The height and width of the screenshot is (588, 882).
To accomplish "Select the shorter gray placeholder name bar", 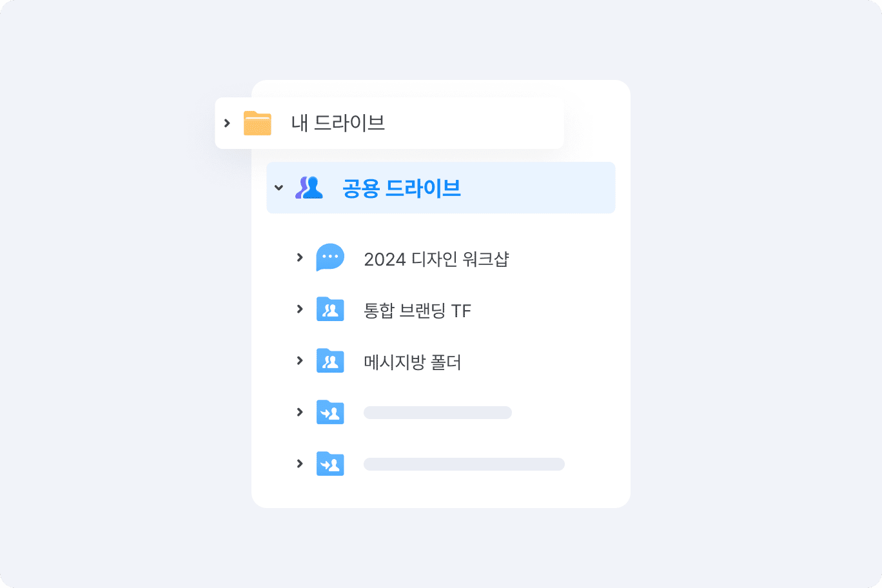I will click(438, 413).
